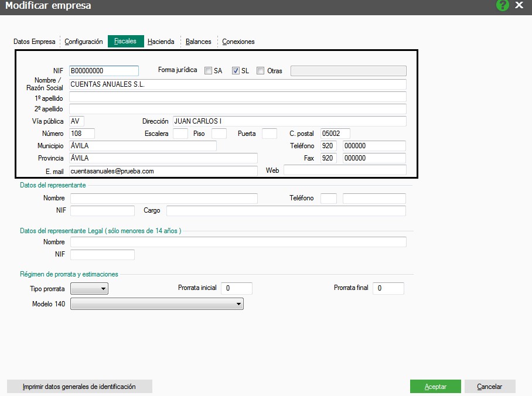Image resolution: width=532 pixels, height=396 pixels.
Task: Click the Municipio field with ÁVILA
Action: tap(143, 146)
